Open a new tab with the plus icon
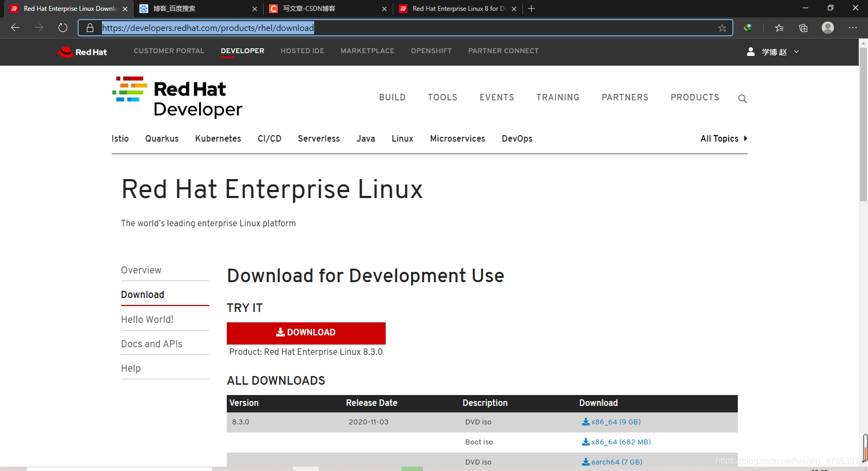Viewport: 868px width, 471px height. click(532, 9)
